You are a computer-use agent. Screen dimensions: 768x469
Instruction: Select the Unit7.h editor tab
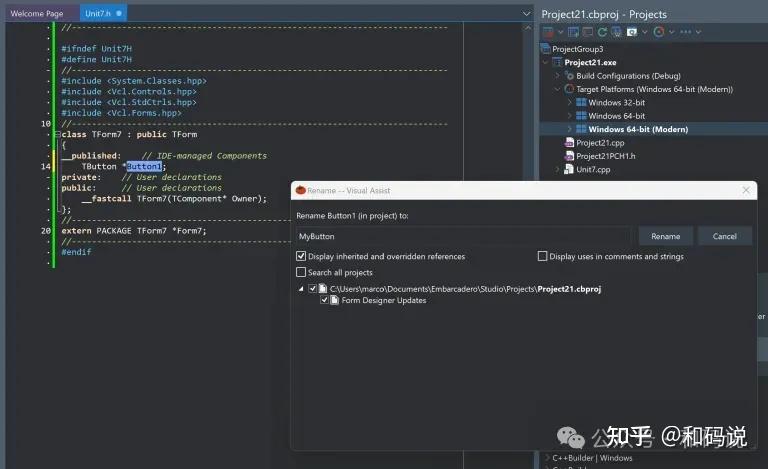103,14
